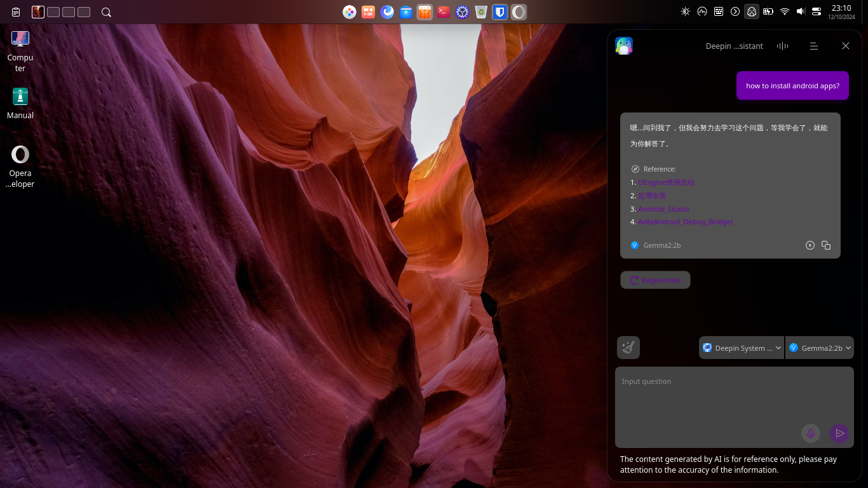868x488 pixels.
Task: Open the orange App Store bag icon
Action: pyautogui.click(x=424, y=12)
